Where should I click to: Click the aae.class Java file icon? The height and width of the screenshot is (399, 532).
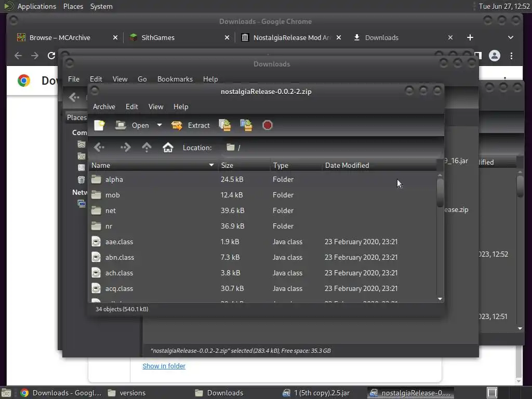pos(96,242)
